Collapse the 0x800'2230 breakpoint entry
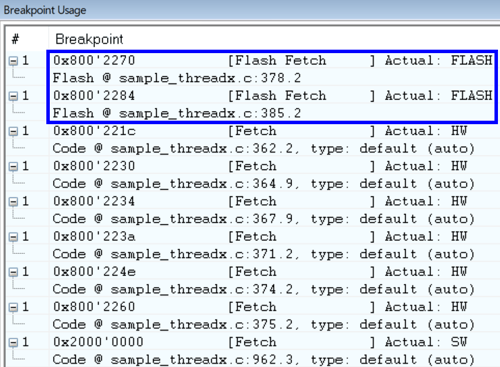Viewport: 500px width, 367px height. coord(13,167)
